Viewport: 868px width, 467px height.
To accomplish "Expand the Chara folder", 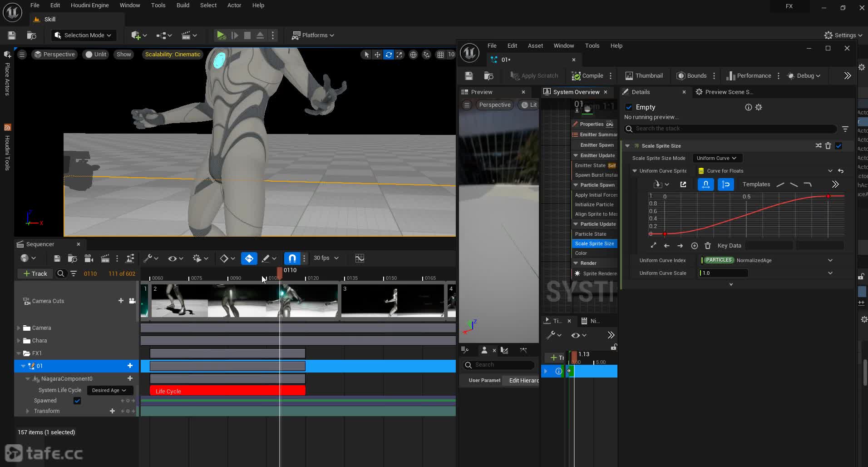I will [x=19, y=341].
